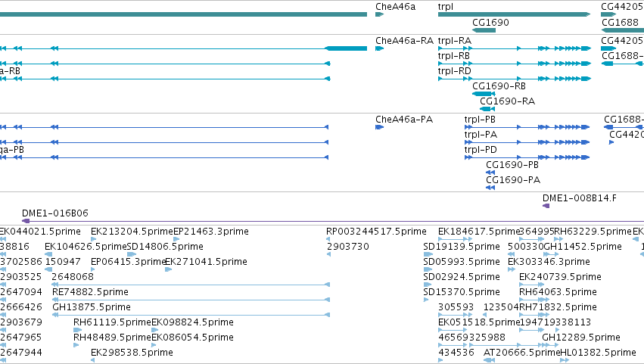This screenshot has height=364, width=644.
Task: Click the RH61119.5prime EST label
Action: pyautogui.click(x=113, y=322)
